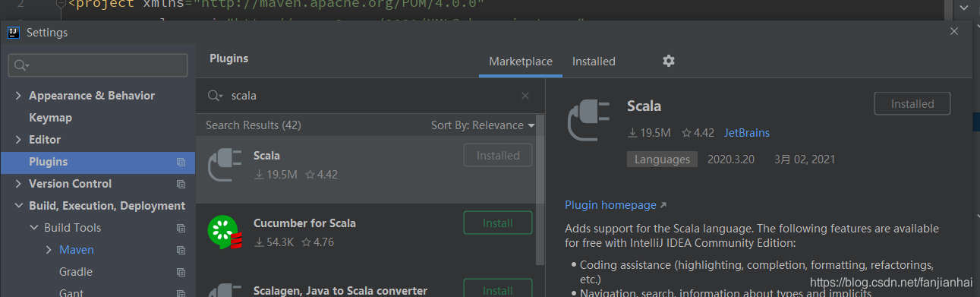Click the project-level icon beside Version Control
The image size is (980, 297).
[181, 184]
